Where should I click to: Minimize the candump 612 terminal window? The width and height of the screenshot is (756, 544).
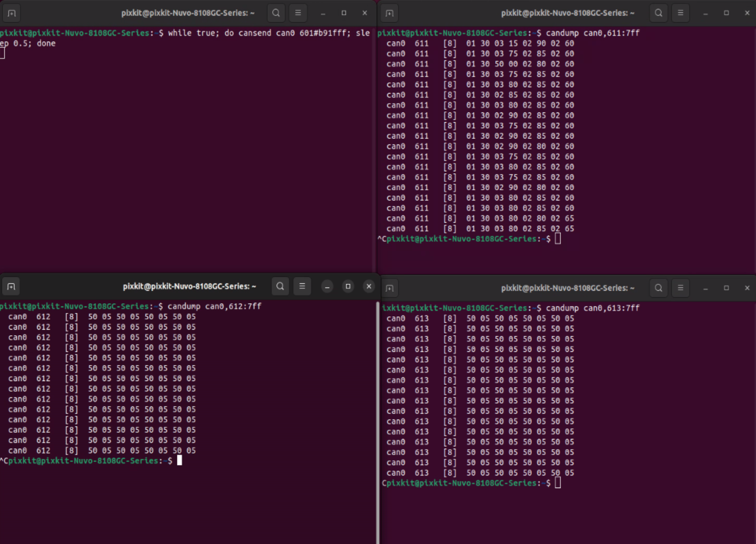[x=327, y=286]
